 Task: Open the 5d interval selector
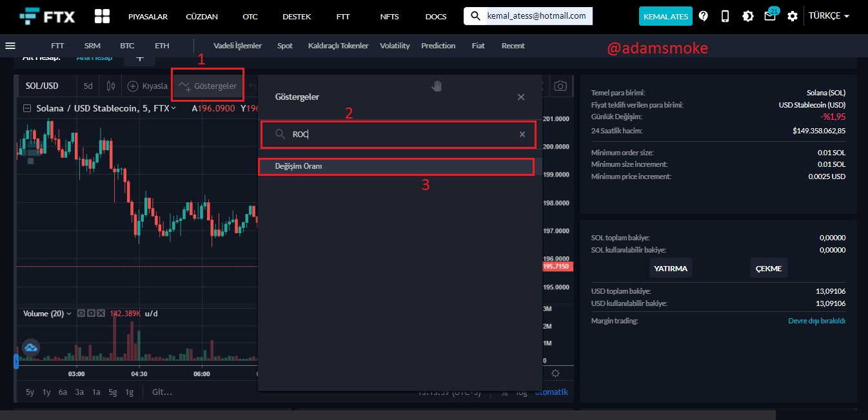[x=88, y=86]
